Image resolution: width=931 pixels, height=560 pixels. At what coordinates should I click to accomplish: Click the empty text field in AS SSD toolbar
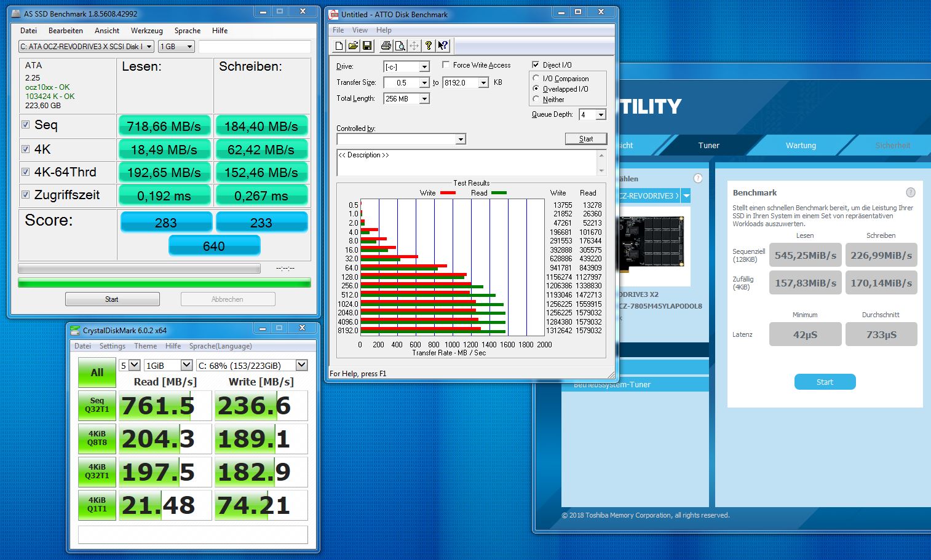254,46
